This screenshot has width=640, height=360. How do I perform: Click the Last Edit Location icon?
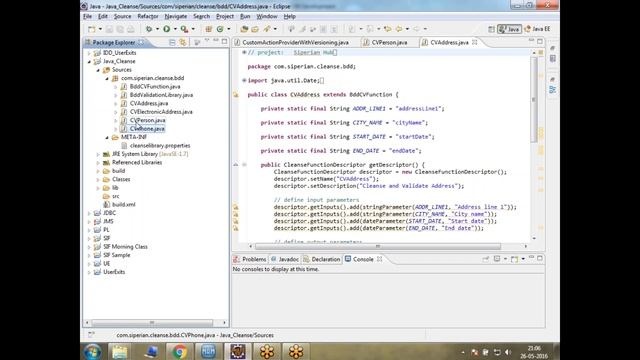tap(387, 29)
